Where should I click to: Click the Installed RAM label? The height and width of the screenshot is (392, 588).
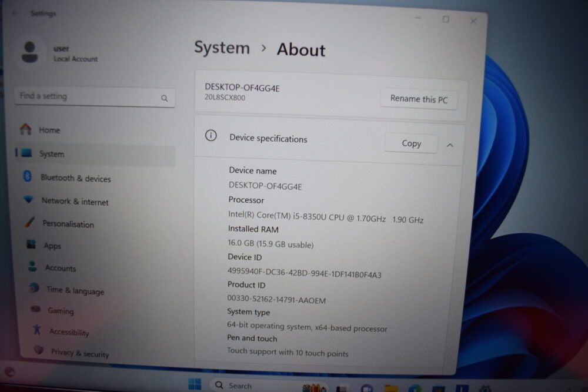[253, 229]
